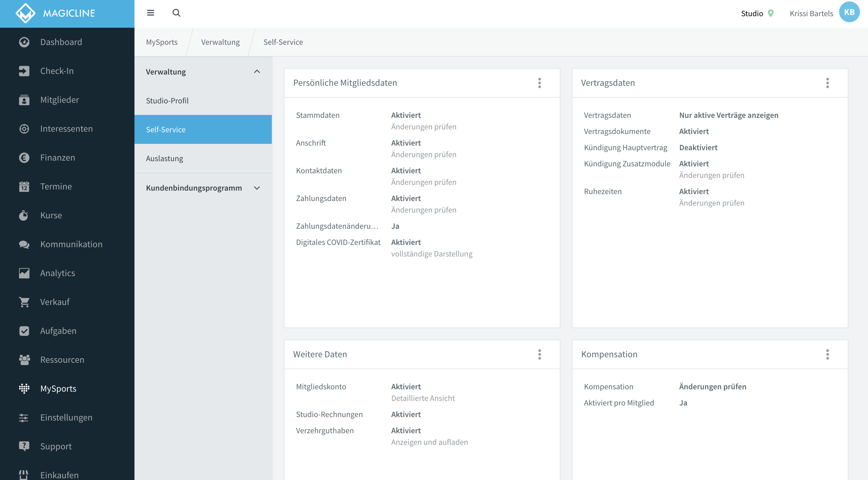Open Vertragsdaten card three-dot menu

point(827,83)
